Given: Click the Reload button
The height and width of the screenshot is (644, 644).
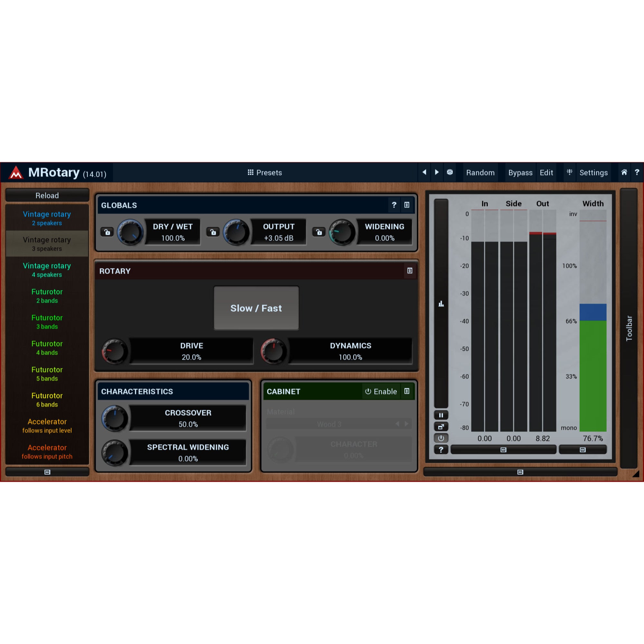Looking at the screenshot, I should (x=47, y=195).
